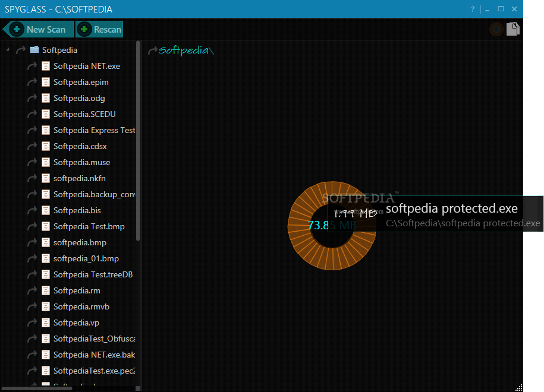This screenshot has height=392, width=544.
Task: Click the file icon of Softpedia.rm
Action: [45, 290]
